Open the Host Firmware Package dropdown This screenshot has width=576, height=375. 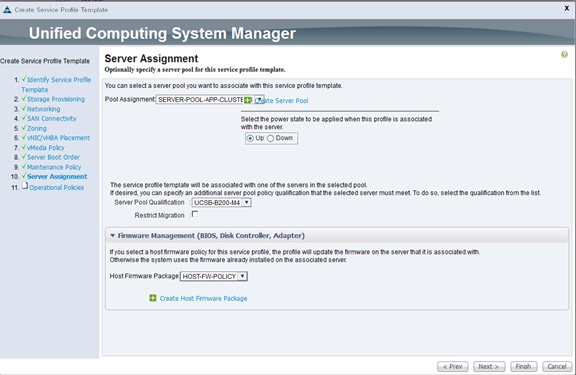tap(214, 276)
